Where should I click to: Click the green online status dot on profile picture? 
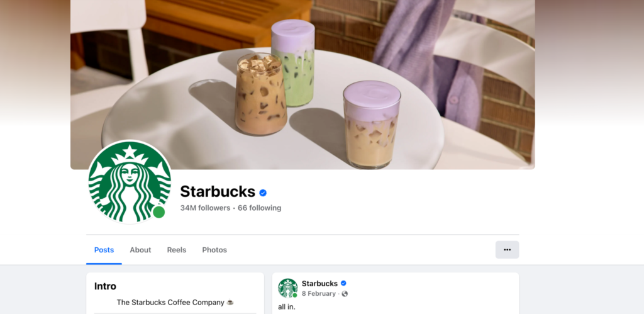tap(159, 212)
